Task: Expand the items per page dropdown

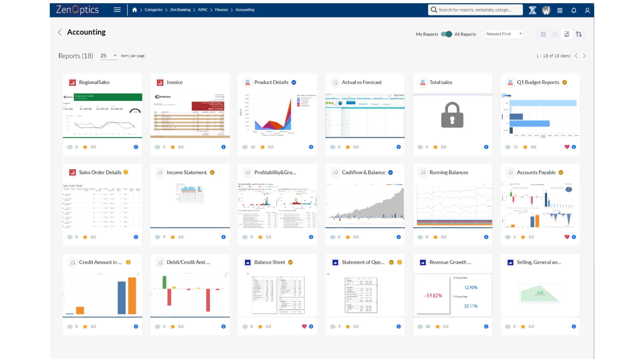Action: click(109, 56)
